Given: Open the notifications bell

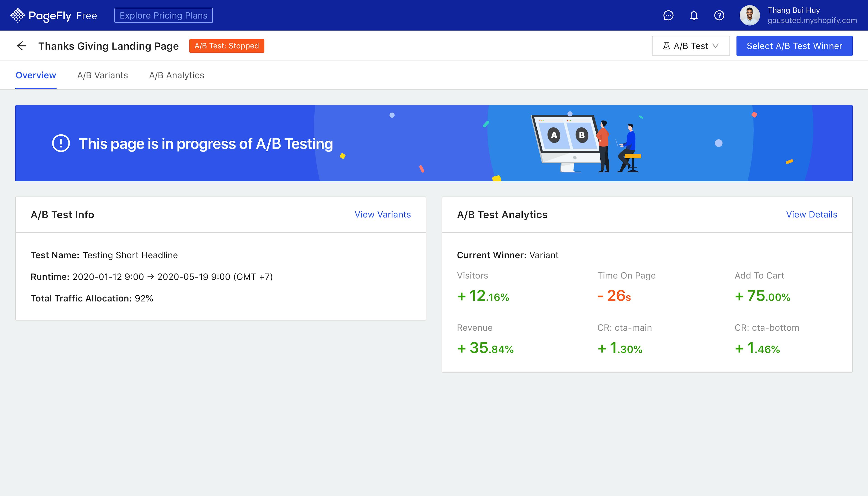Looking at the screenshot, I should coord(694,15).
